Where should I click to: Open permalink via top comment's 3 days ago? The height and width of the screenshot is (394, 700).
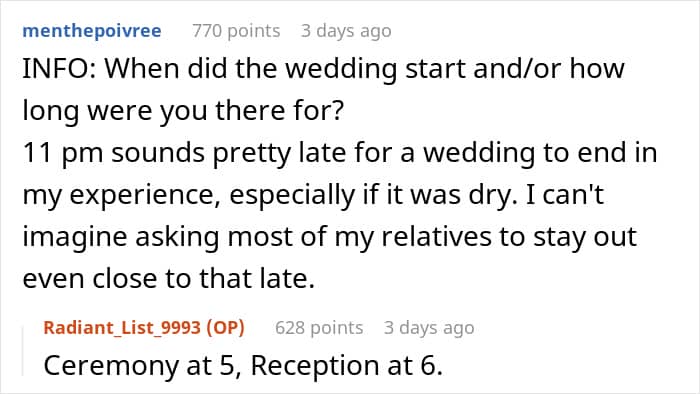click(346, 31)
